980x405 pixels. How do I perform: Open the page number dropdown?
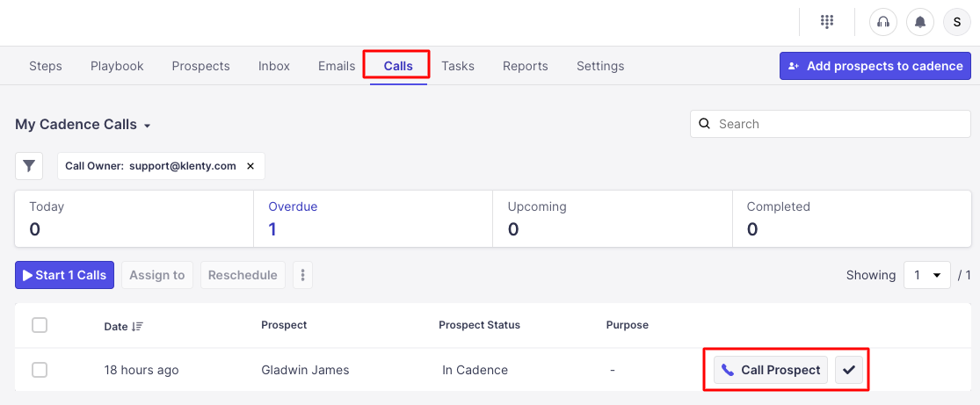pyautogui.click(x=927, y=275)
